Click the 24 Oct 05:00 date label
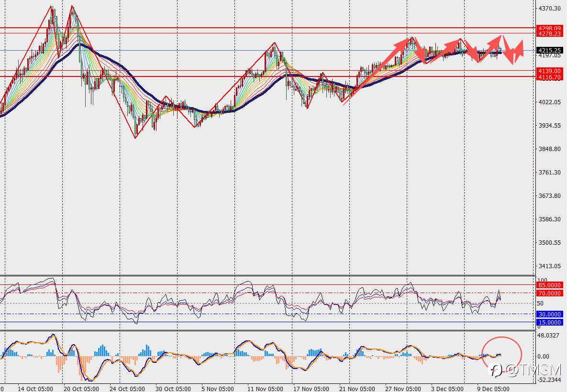The image size is (567, 392). pos(127,389)
